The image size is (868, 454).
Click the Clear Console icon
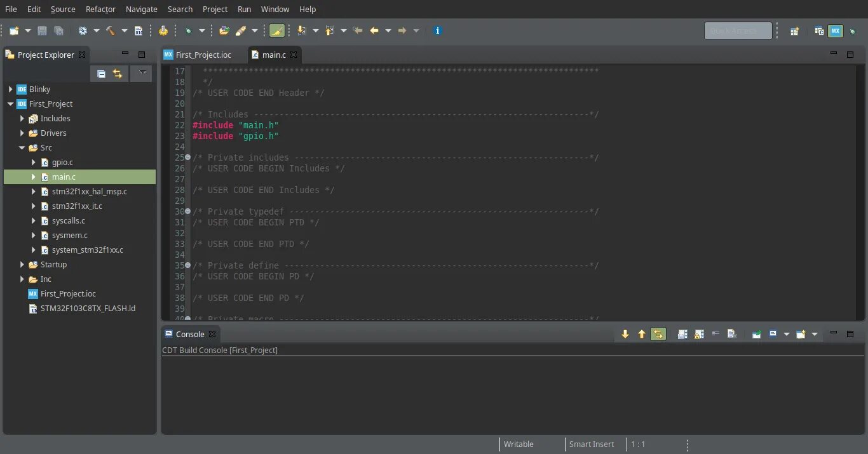[732, 334]
